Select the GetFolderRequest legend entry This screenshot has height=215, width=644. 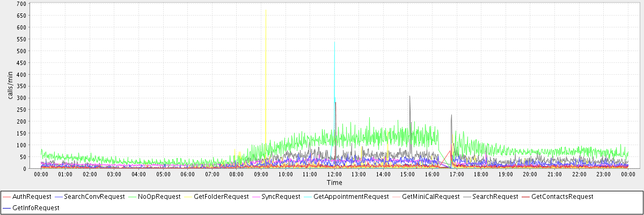[x=221, y=197]
